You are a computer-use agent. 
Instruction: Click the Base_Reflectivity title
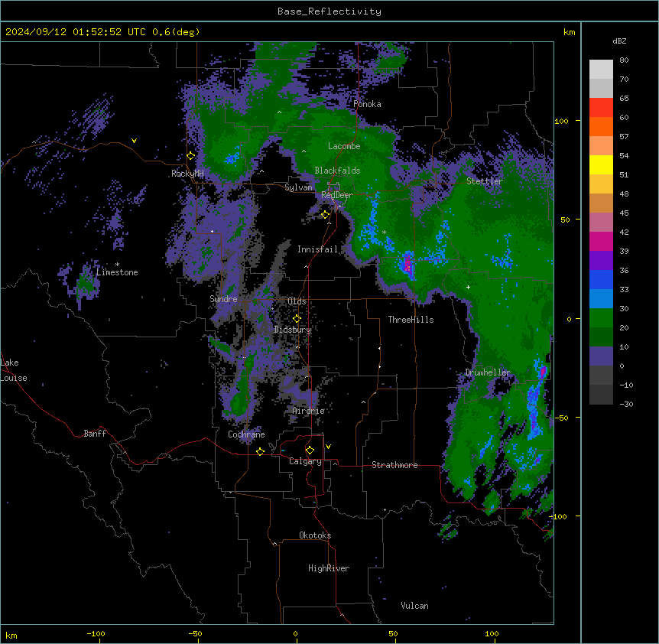[329, 11]
